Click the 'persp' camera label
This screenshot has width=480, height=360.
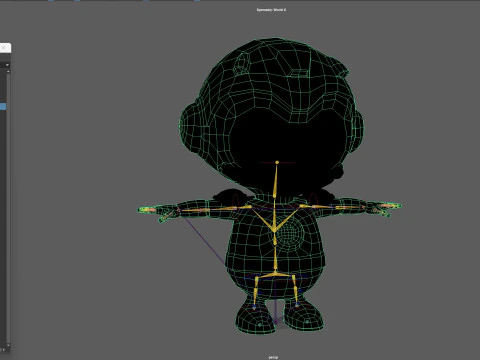pos(273,357)
